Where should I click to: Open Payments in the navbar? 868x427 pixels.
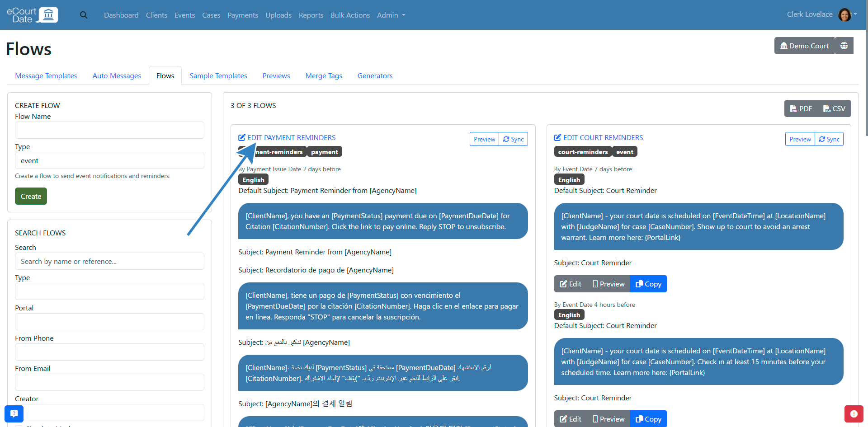point(243,15)
